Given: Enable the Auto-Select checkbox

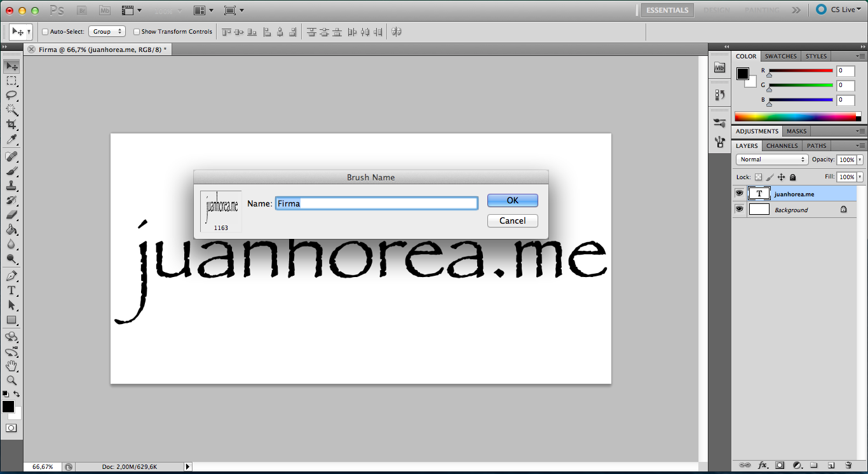Looking at the screenshot, I should click(x=45, y=32).
